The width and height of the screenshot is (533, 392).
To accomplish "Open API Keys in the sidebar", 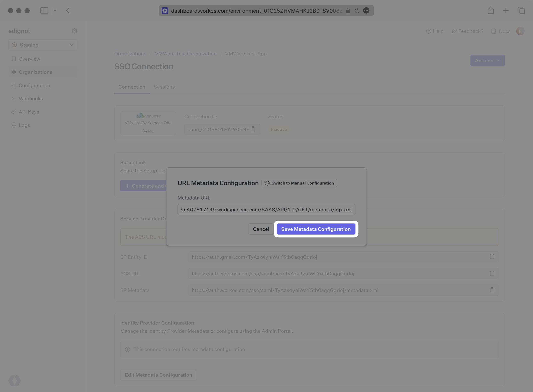I will (x=29, y=112).
